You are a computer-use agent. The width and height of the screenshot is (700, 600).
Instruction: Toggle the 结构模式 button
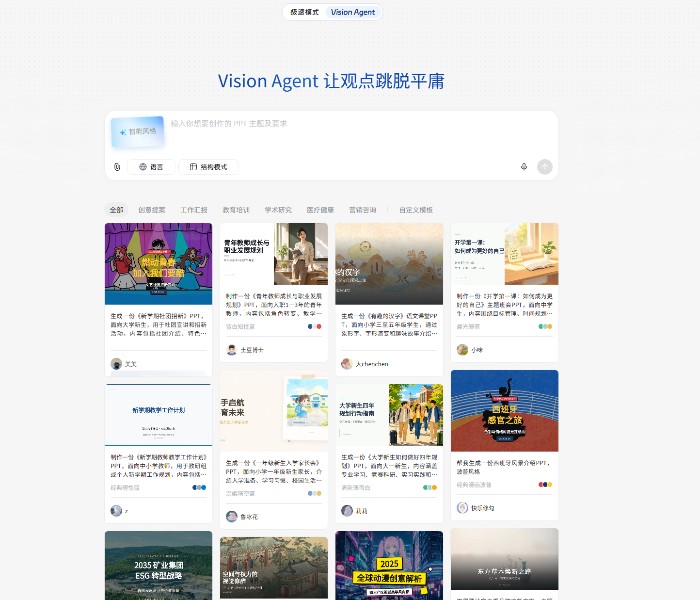(x=208, y=167)
